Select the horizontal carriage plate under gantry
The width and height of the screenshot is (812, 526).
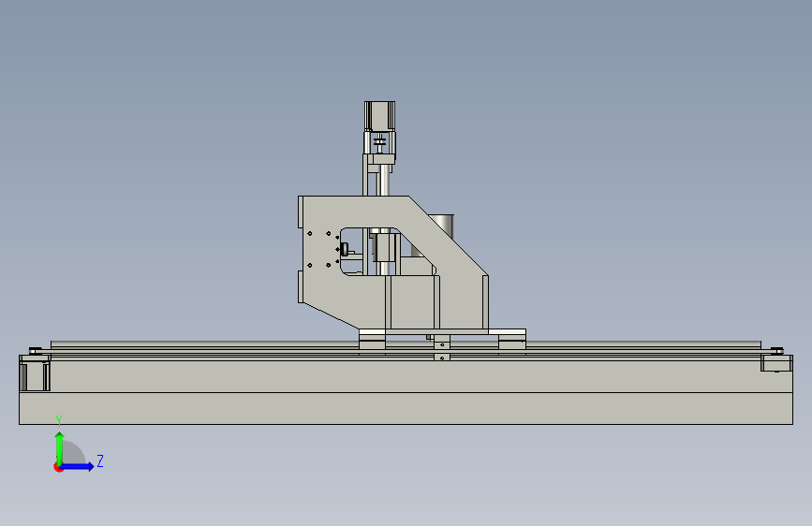pyautogui.click(x=442, y=331)
